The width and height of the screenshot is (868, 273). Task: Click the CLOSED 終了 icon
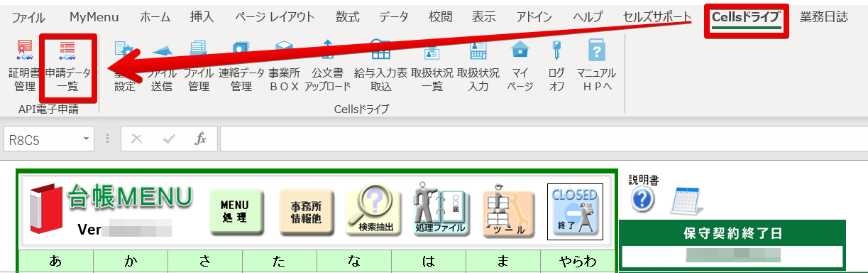coord(575,211)
